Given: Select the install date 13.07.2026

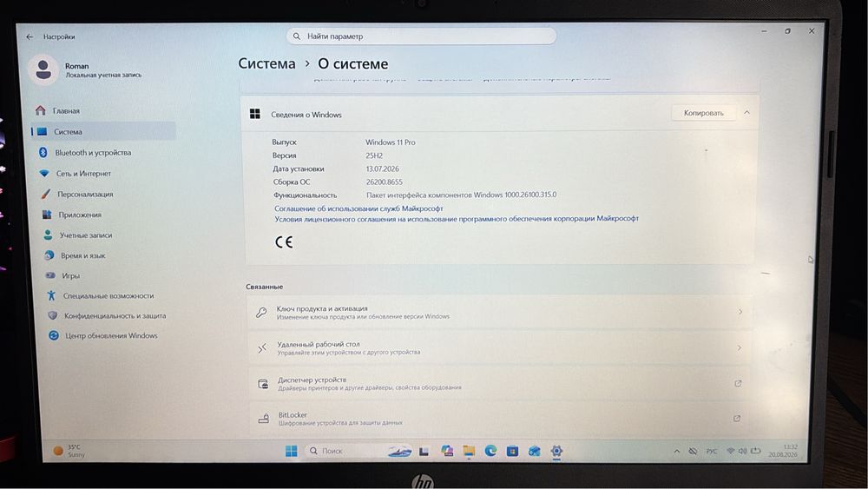Looking at the screenshot, I should [383, 169].
